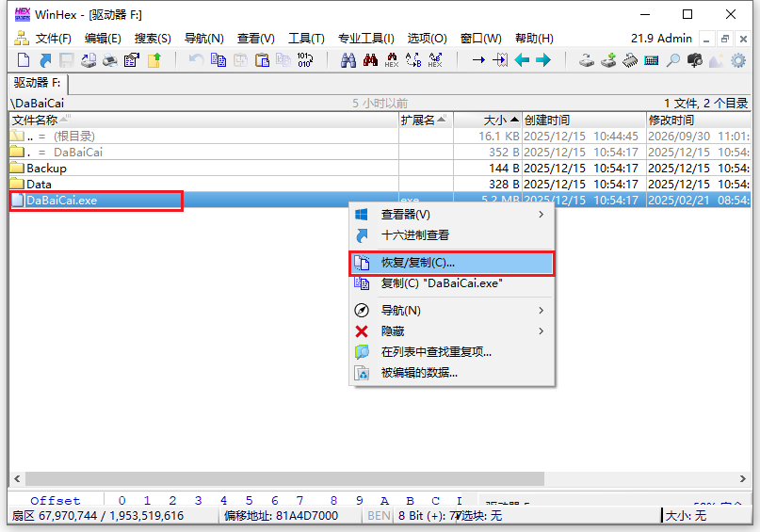Open the 查看(V) menu in menu bar
The width and height of the screenshot is (760, 532).
pos(255,39)
